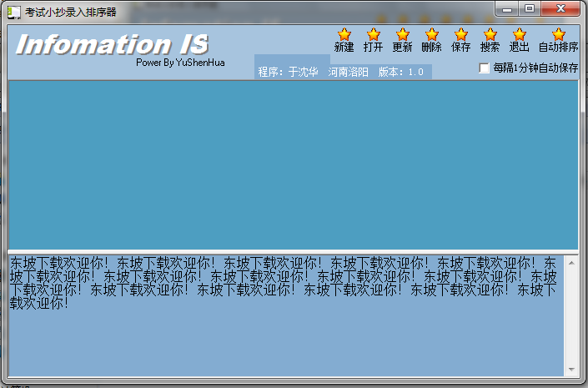Maximize the 考试小抄录入排序器 window

click(530, 9)
